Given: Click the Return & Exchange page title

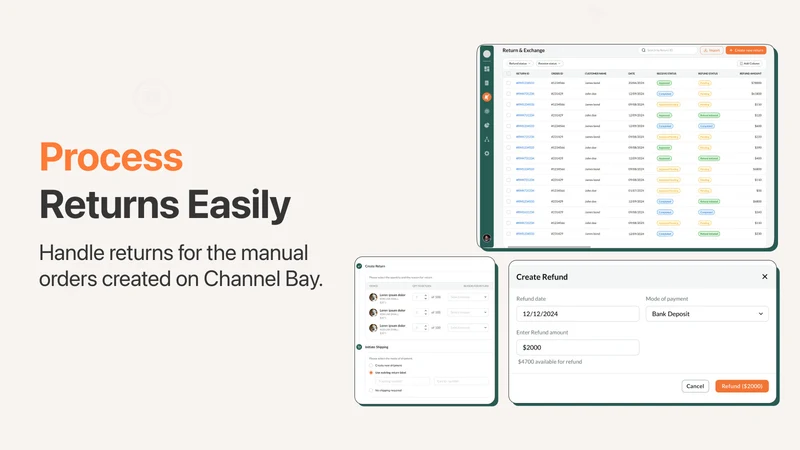Looking at the screenshot, I should click(x=523, y=51).
